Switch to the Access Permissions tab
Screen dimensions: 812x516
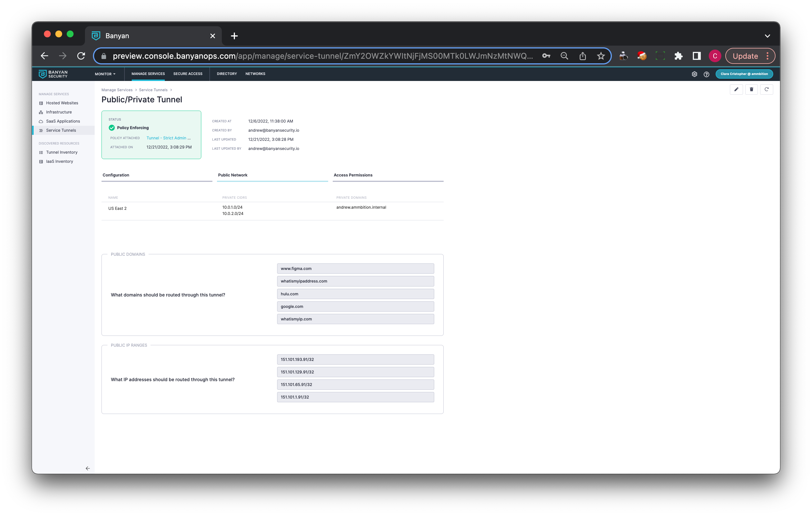[x=353, y=175]
